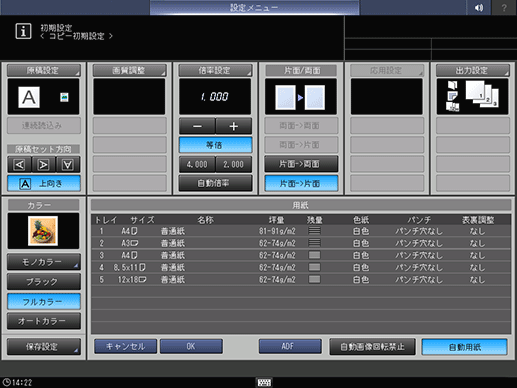This screenshot has height=388, width=517.
Task: Select 等倍 same-size zoom
Action: (215, 145)
